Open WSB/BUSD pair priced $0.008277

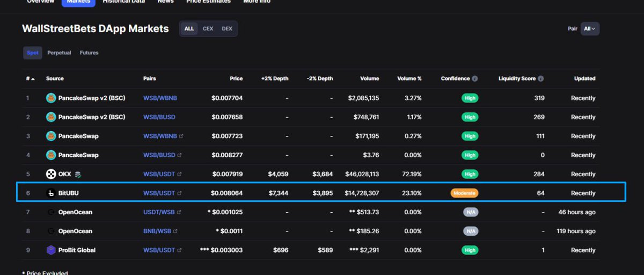click(x=159, y=155)
